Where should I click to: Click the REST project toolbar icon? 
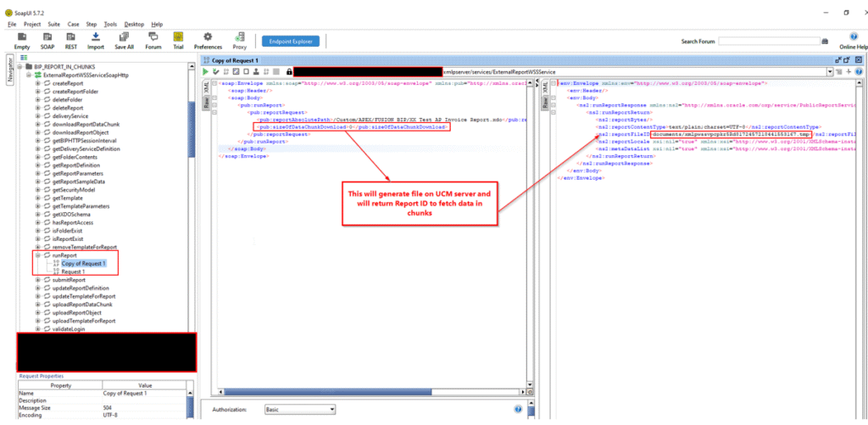tap(71, 36)
